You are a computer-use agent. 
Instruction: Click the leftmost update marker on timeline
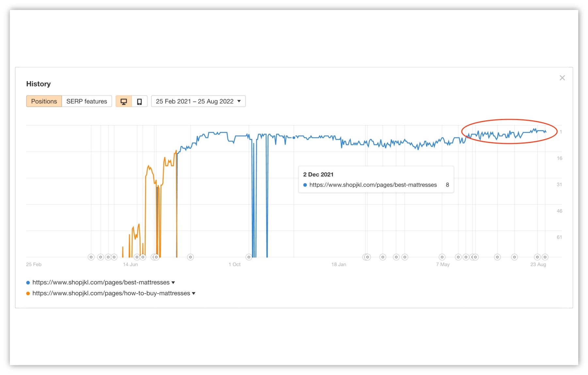91,257
